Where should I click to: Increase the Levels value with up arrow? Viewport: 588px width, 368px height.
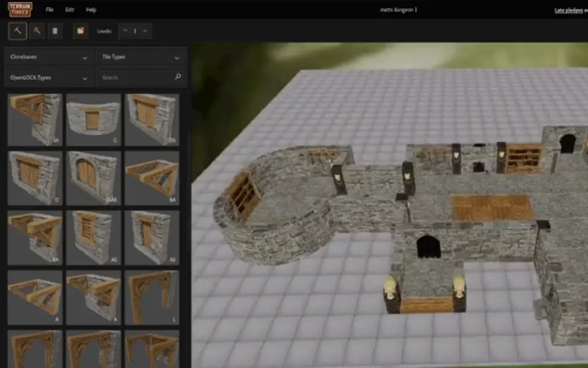[x=145, y=31]
